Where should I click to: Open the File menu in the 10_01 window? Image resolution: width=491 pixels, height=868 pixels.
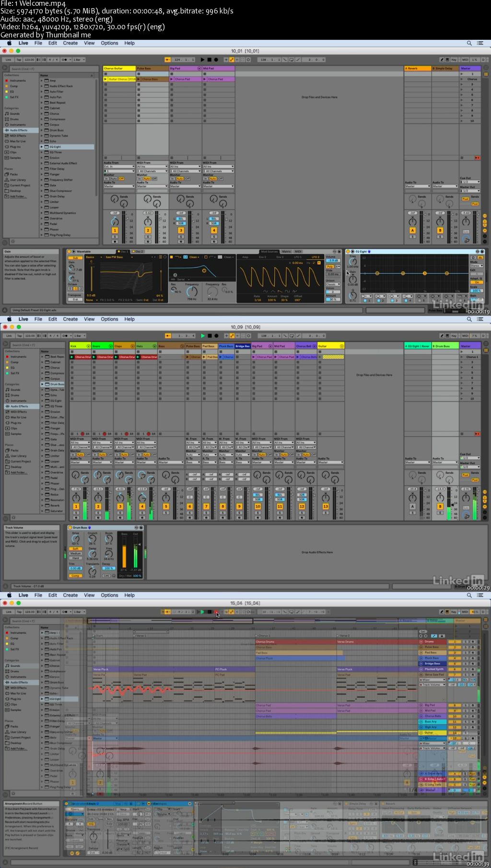coord(38,43)
